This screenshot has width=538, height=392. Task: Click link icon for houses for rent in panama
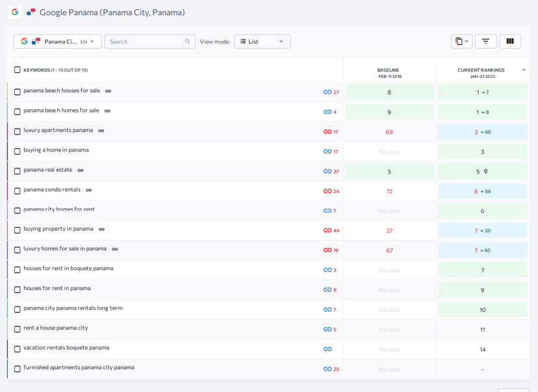[x=327, y=290]
